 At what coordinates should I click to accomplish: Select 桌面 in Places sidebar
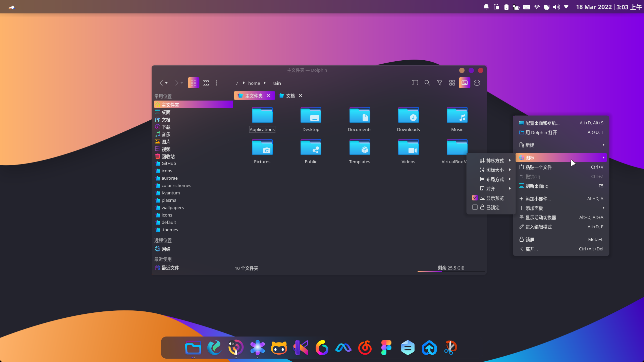coord(194,112)
